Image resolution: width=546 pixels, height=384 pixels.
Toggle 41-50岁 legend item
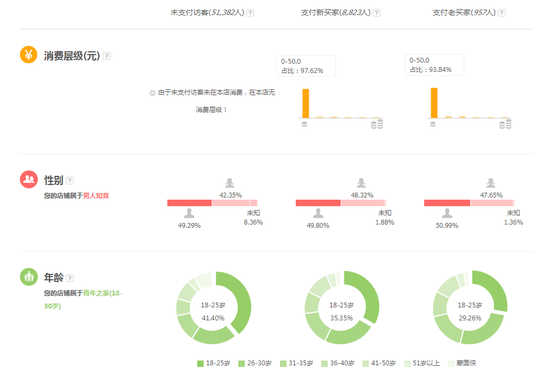[379, 363]
